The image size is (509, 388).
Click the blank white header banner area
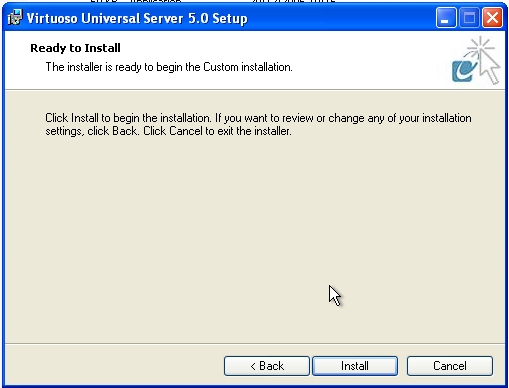[x=367, y=60]
